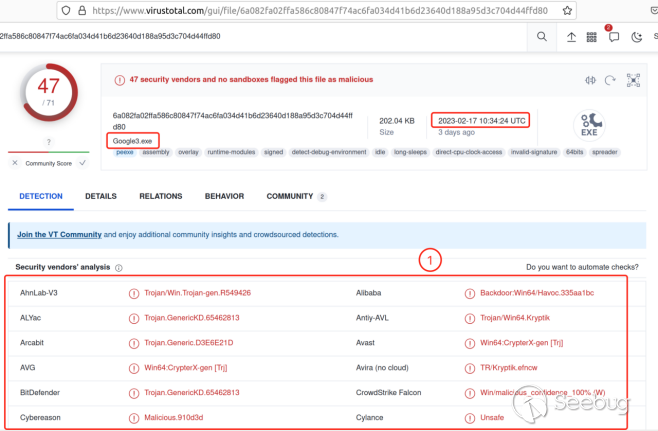
Task: Click alert icon beside Unsafe for Cylance
Action: (470, 418)
